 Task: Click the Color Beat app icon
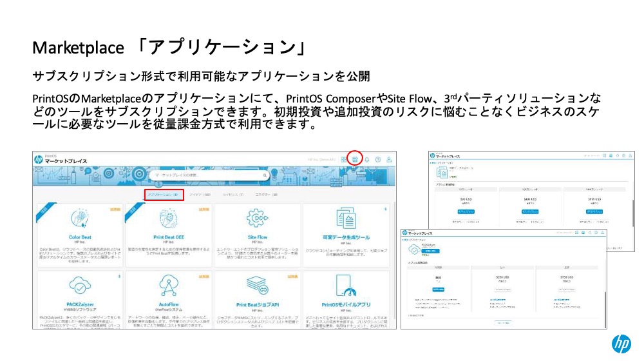(80, 219)
